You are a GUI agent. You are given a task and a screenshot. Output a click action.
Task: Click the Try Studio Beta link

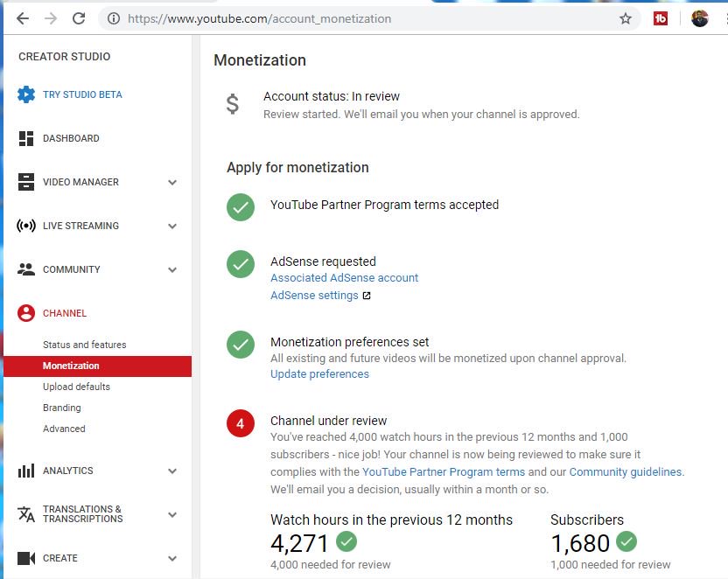[82, 94]
